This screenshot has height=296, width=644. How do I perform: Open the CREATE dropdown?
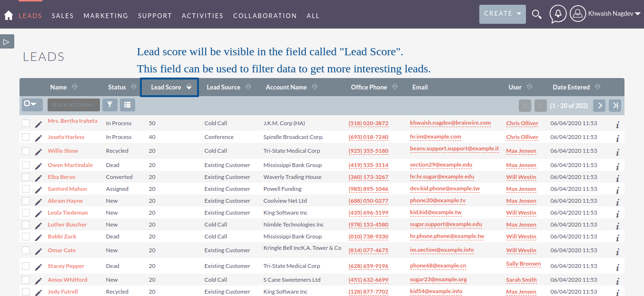click(502, 14)
